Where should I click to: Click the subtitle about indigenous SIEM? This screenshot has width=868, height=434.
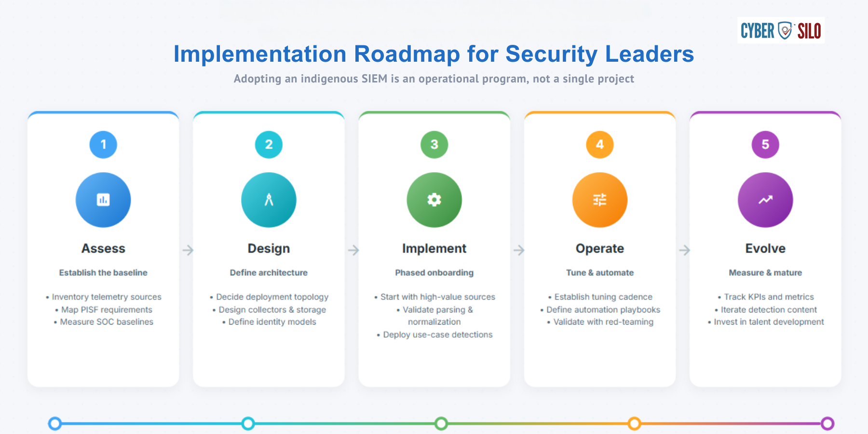pos(434,79)
